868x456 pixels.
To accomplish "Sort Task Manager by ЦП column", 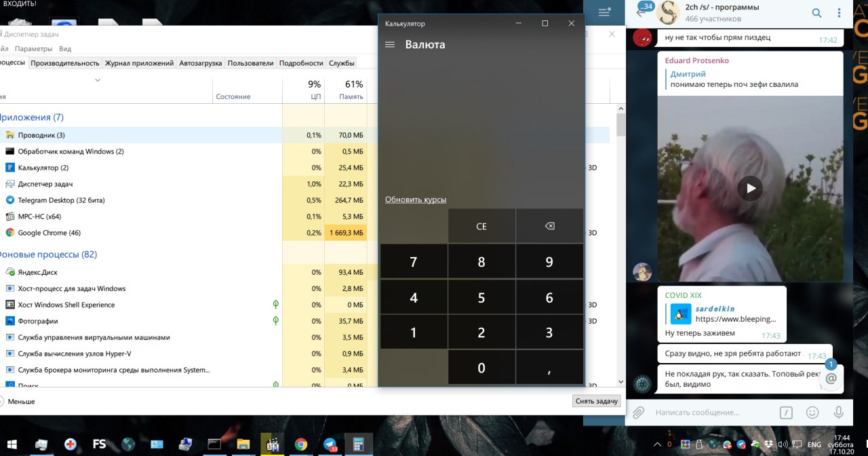I will point(304,90).
